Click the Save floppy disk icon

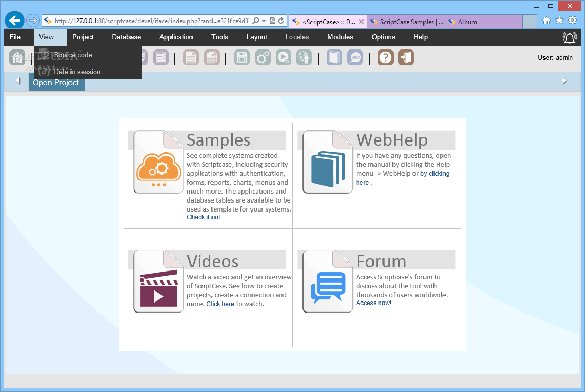(x=242, y=57)
